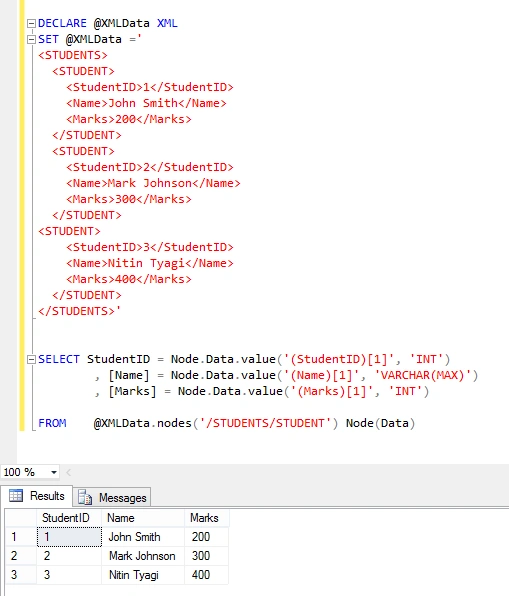Image resolution: width=509 pixels, height=596 pixels.
Task: Select the StudentID column header
Action: (69, 518)
